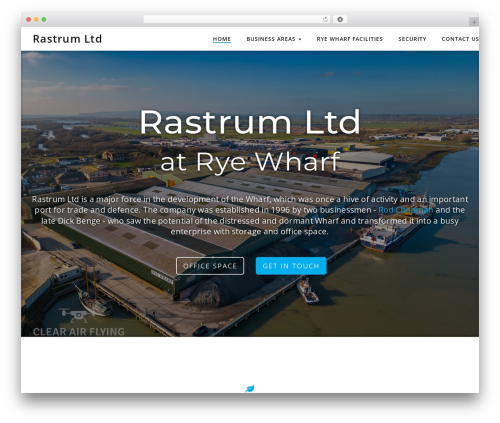This screenshot has width=500, height=423.
Task: Click the Office Space button
Action: pyautogui.click(x=210, y=266)
